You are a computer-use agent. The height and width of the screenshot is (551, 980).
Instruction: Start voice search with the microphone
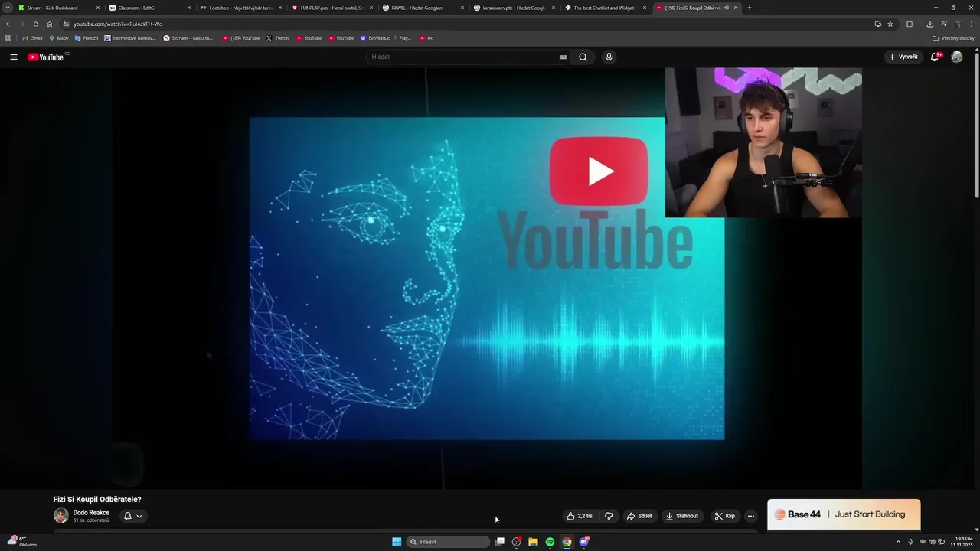[609, 57]
